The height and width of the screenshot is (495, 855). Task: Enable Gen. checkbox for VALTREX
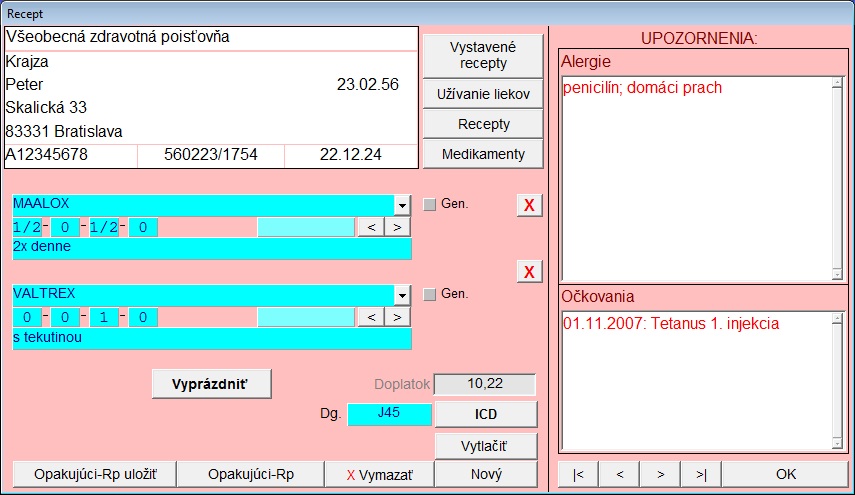coord(430,295)
